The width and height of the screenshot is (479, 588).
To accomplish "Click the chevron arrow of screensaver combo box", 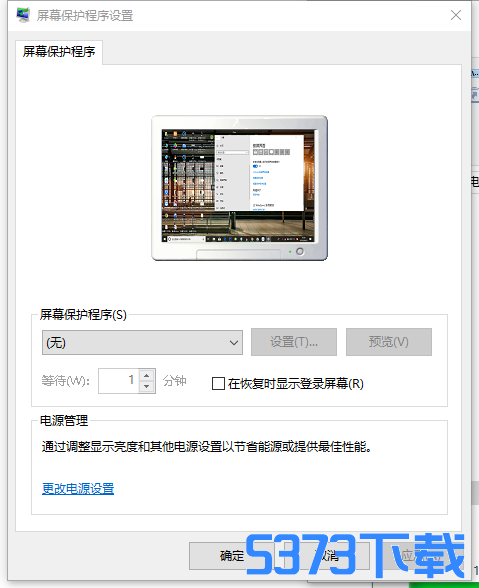I will [x=234, y=343].
